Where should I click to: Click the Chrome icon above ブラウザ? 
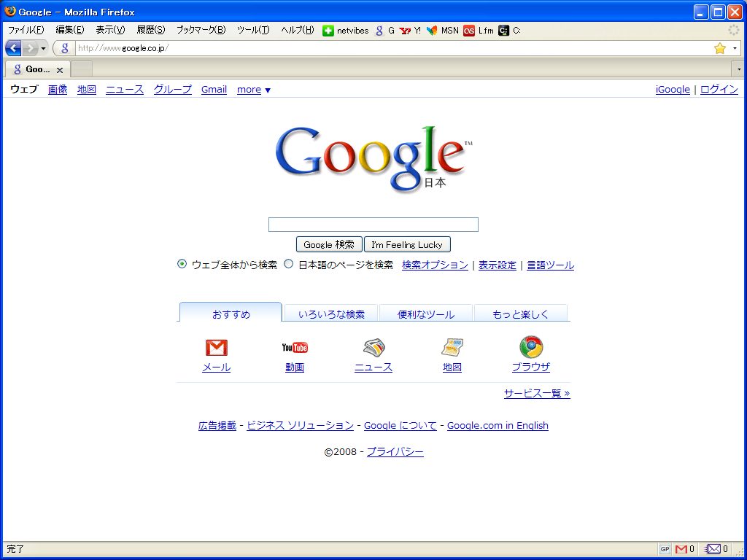point(531,347)
